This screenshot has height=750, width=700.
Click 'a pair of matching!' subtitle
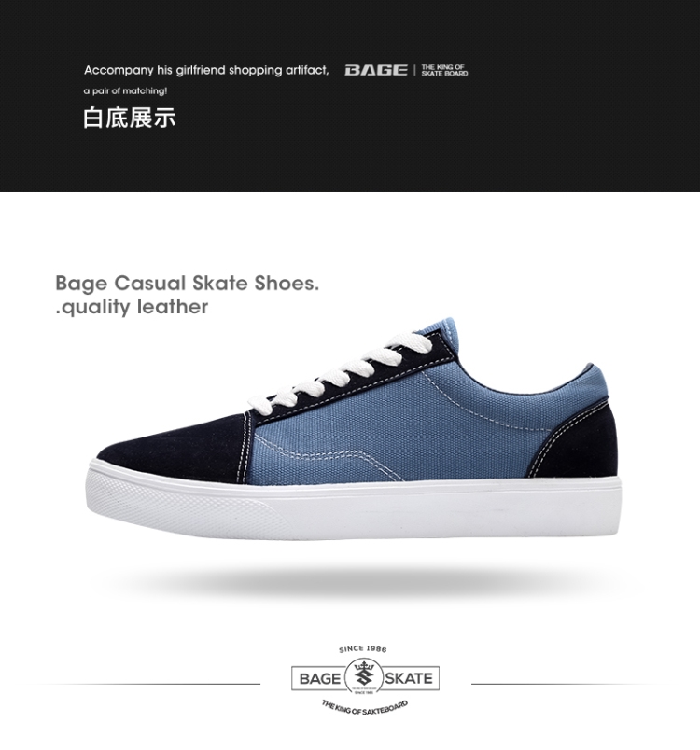125,90
